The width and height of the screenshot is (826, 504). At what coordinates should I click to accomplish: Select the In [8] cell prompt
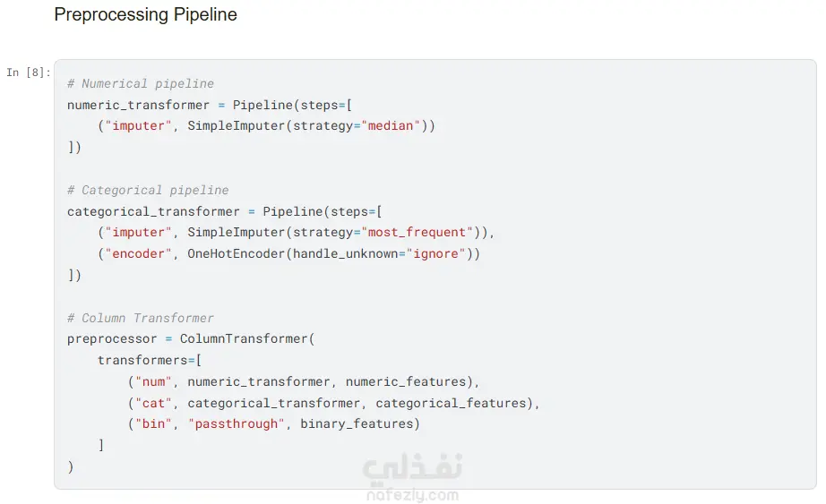[x=29, y=73]
